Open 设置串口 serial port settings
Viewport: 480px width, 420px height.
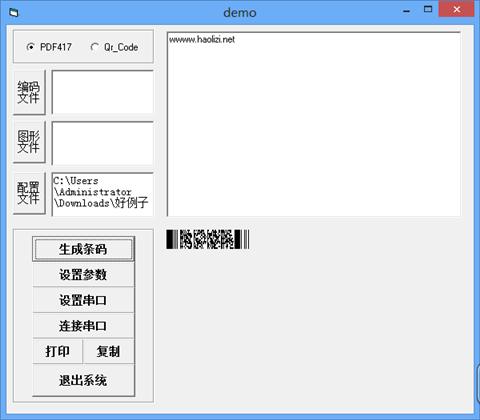point(83,300)
